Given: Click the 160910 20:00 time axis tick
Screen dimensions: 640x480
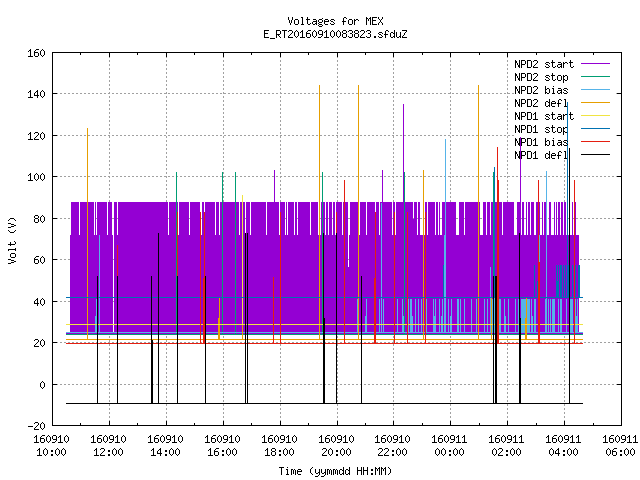Looking at the screenshot, I should pos(336,446).
